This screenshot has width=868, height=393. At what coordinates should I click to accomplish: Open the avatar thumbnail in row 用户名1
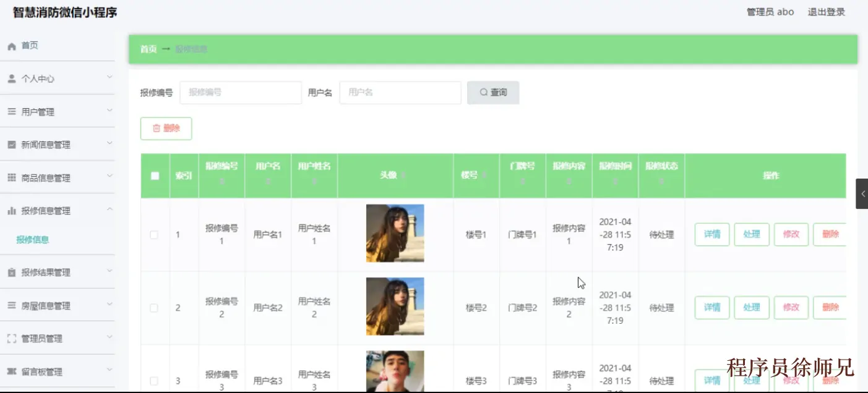[x=395, y=233]
